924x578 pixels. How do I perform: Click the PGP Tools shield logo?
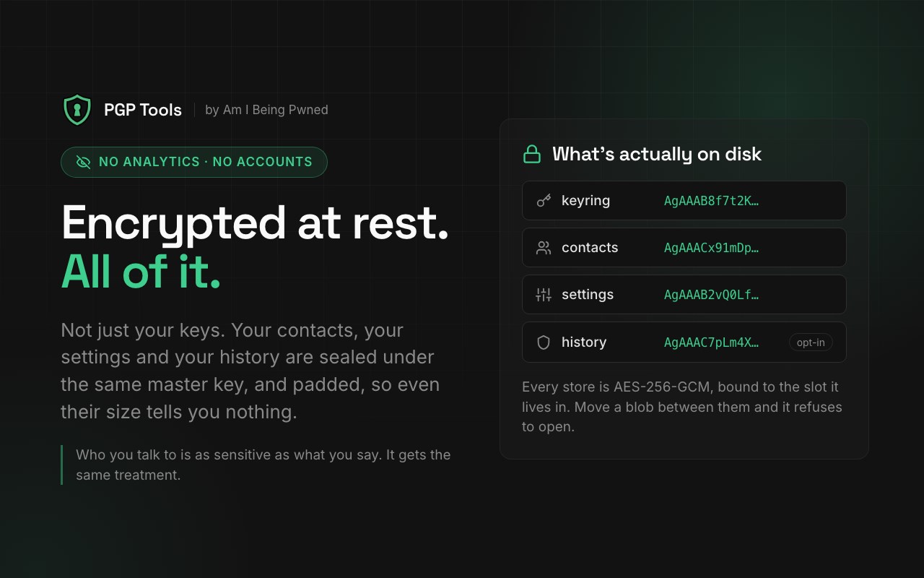77,110
